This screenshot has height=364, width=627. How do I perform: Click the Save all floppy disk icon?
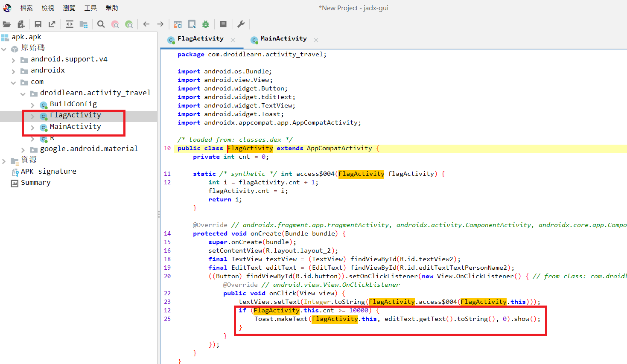[38, 24]
